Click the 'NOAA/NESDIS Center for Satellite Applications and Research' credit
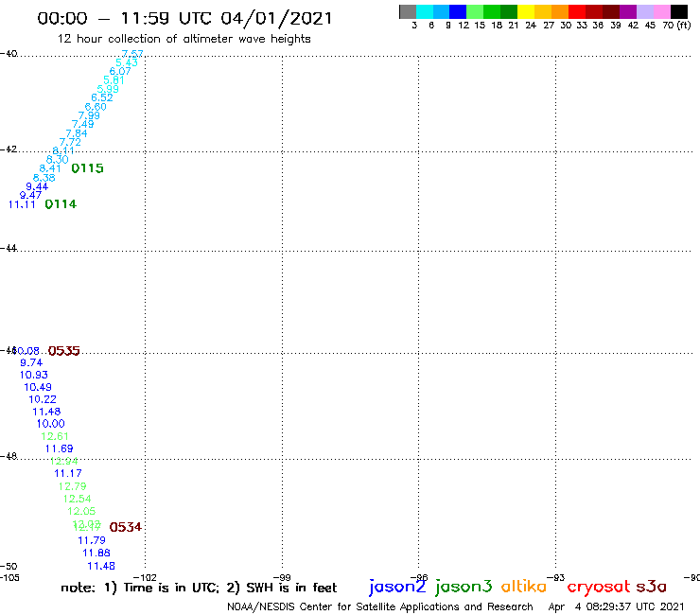Viewport: 700px width, 615px height. tap(380, 607)
